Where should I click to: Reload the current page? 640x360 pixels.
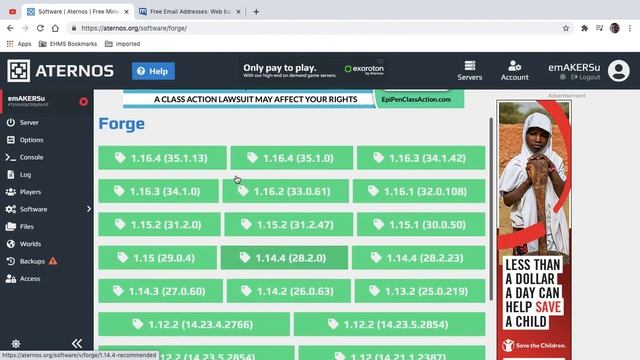[x=40, y=28]
